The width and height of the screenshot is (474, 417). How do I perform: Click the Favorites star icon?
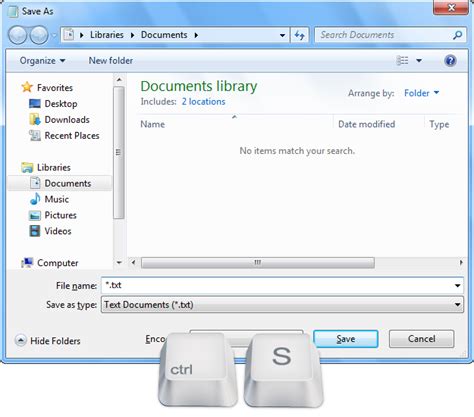(x=27, y=87)
